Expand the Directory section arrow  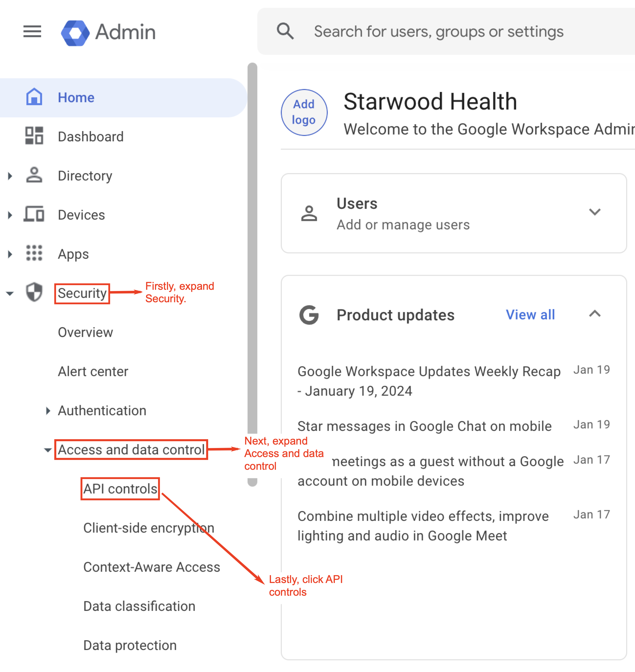10,176
